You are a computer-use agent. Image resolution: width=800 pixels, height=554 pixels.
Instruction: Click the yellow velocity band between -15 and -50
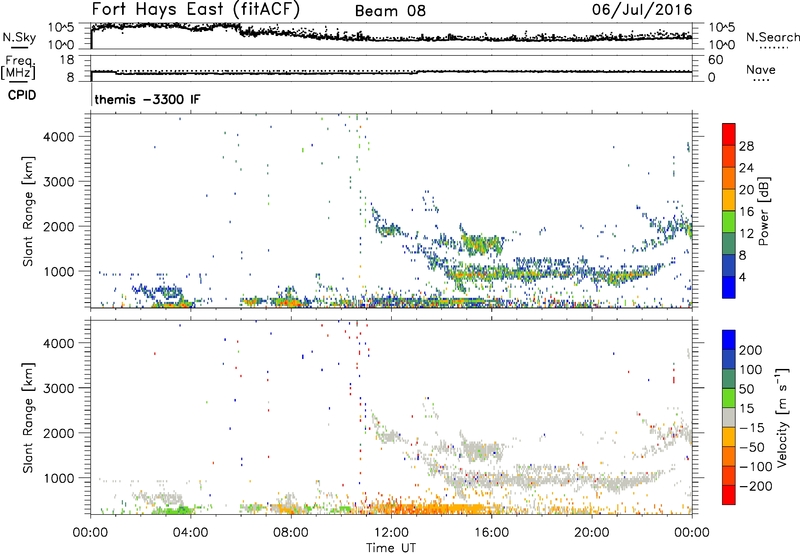click(729, 437)
